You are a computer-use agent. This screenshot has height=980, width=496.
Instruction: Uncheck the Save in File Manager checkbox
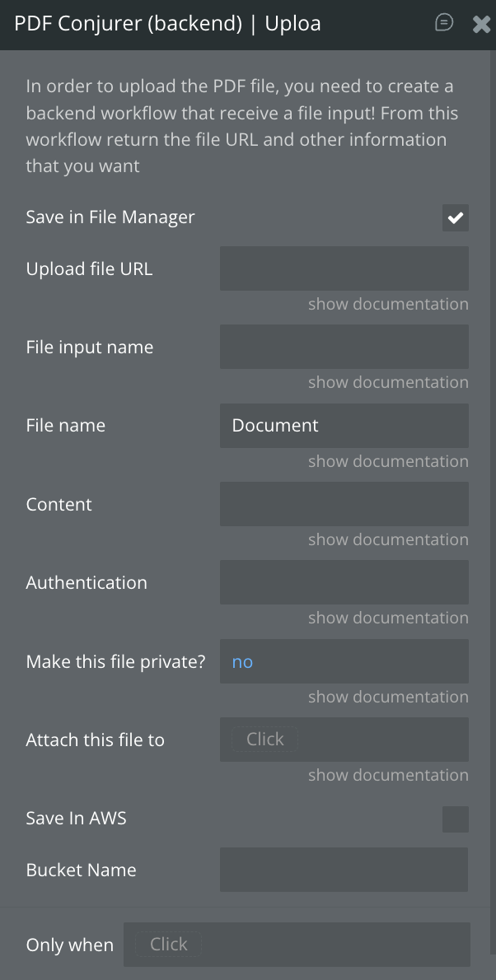(x=455, y=218)
